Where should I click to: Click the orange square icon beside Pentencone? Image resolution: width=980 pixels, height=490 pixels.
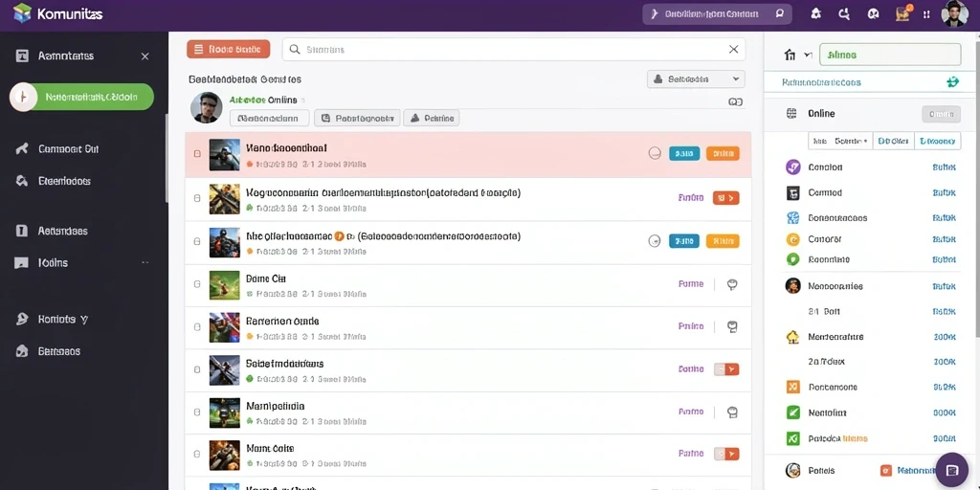click(x=792, y=387)
